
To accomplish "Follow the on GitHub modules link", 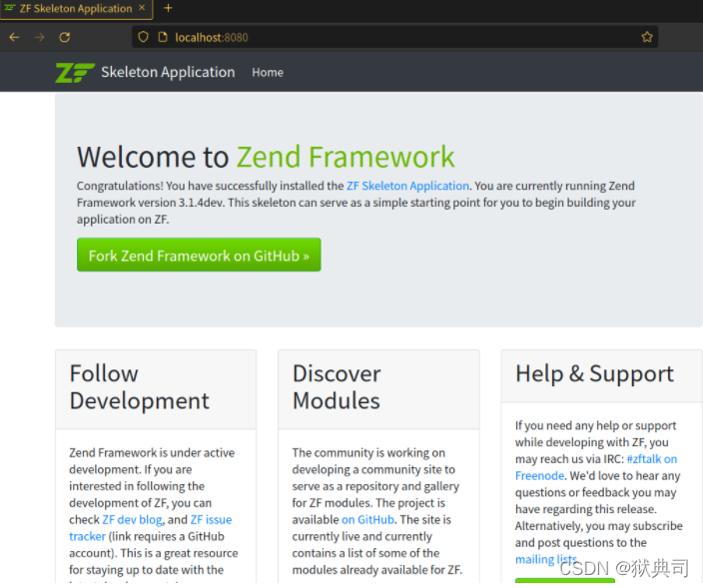I will (367, 519).
